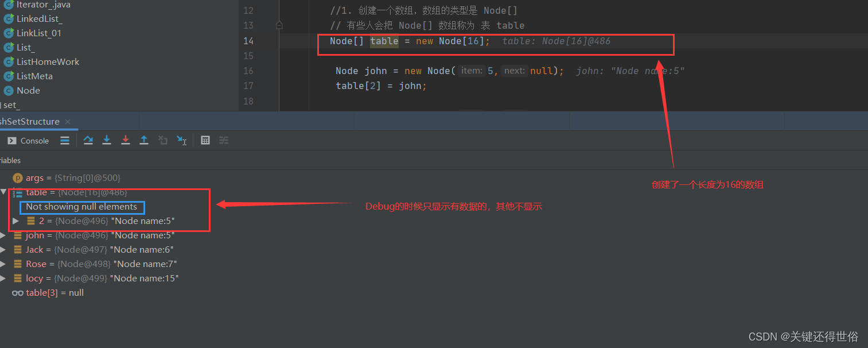Click the ListMeta class icon in sidebar
The width and height of the screenshot is (868, 348).
10,76
